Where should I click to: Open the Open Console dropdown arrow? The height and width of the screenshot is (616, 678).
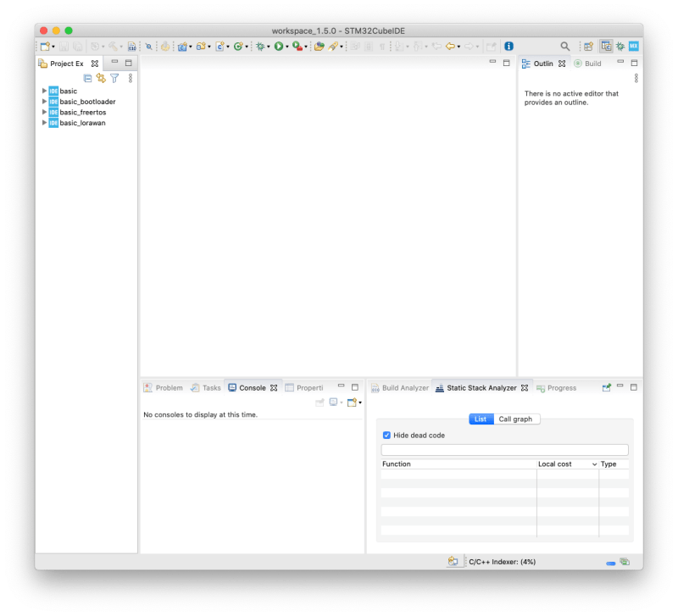(x=360, y=402)
